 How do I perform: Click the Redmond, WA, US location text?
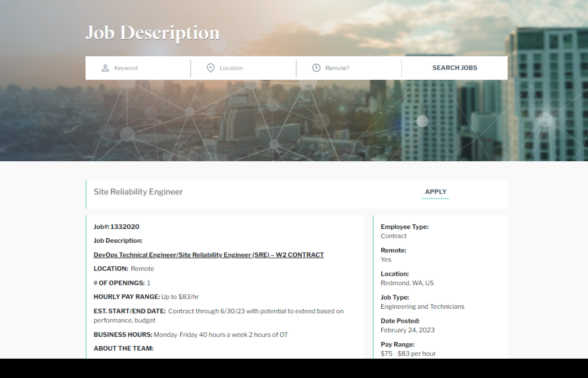click(407, 283)
